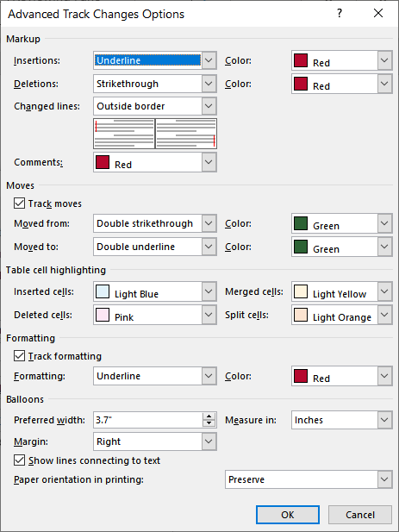Viewport: 399px width, 532px height.
Task: Click the right border changed lines preview
Action: pos(186,134)
